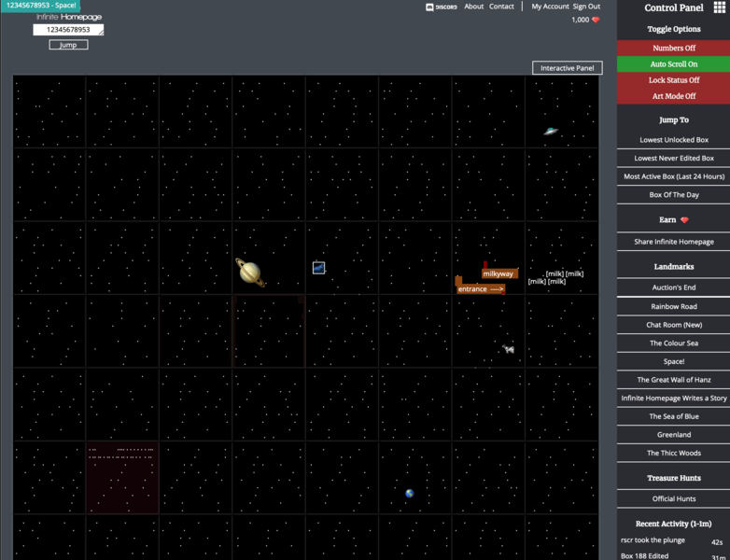The image size is (730, 560).
Task: Enable Art Mode toggle
Action: 673,96
